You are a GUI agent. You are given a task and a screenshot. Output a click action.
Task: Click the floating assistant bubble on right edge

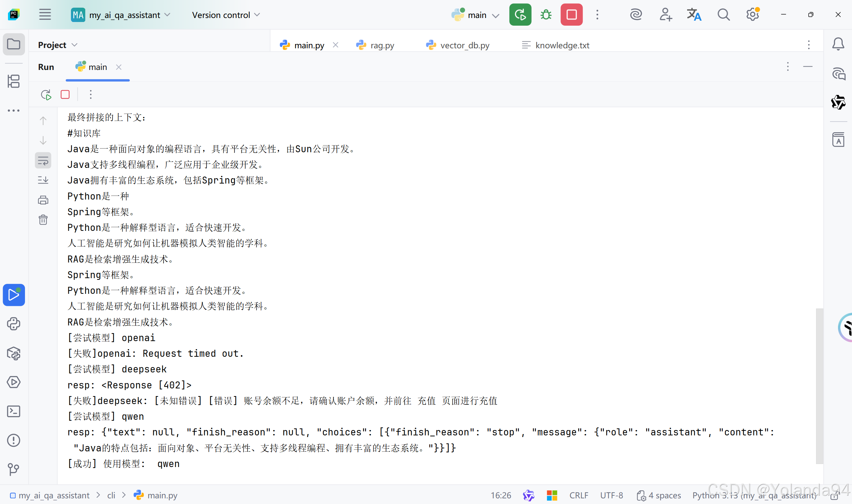click(x=846, y=328)
